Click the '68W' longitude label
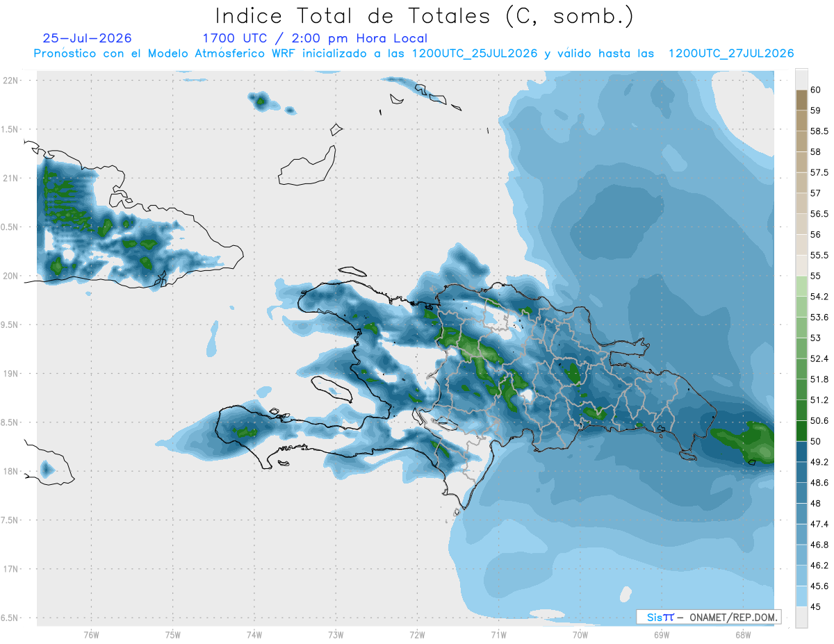 pyautogui.click(x=743, y=634)
